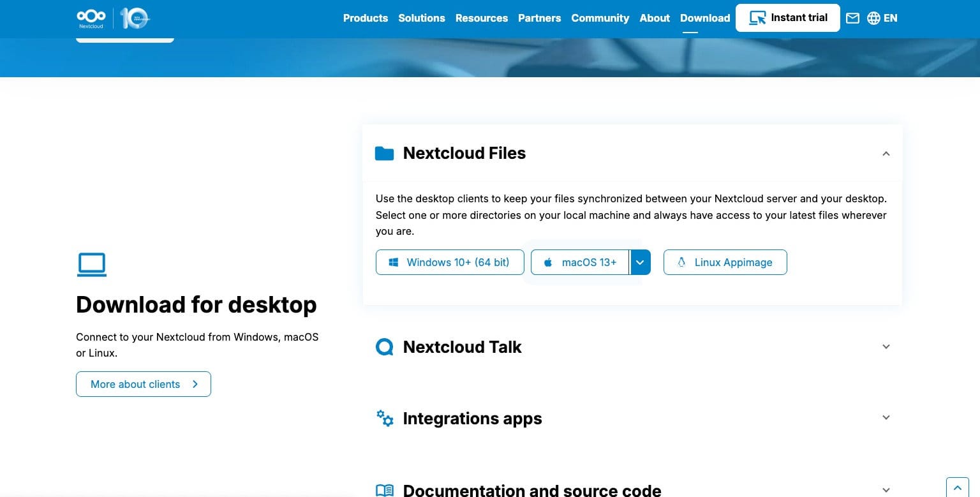Open the About menu

click(655, 18)
